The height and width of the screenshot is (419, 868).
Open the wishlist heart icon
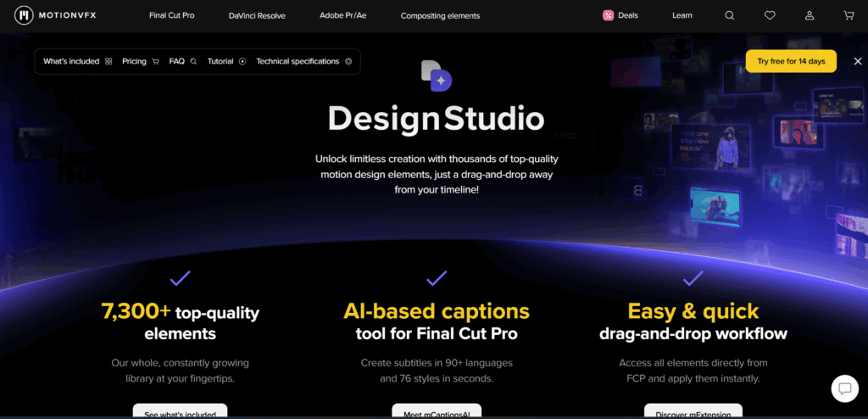[x=770, y=15]
